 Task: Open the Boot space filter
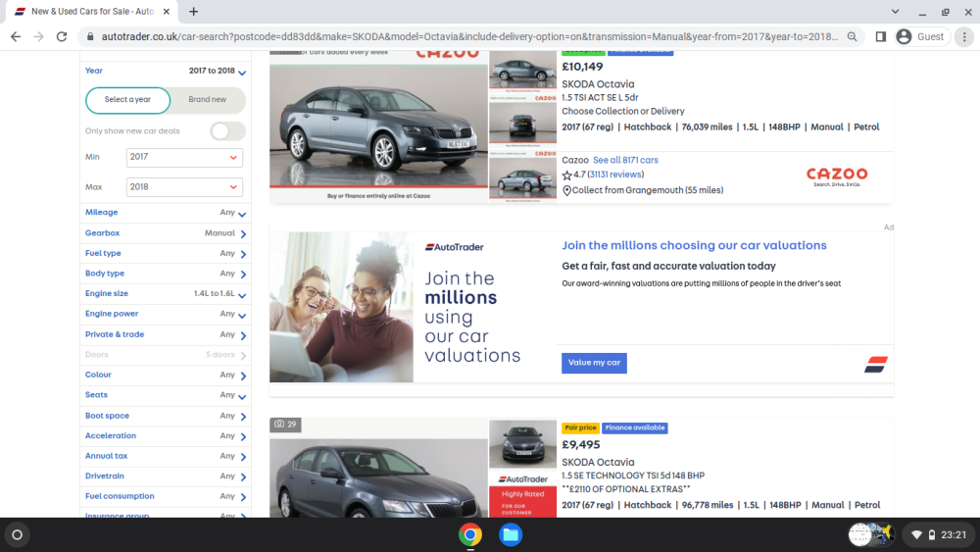pos(166,416)
